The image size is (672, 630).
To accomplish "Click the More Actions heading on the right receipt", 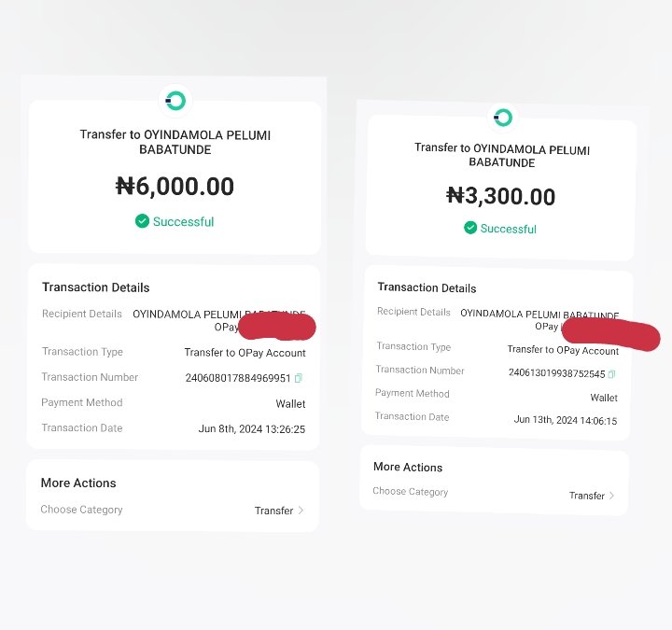I will 408,468.
